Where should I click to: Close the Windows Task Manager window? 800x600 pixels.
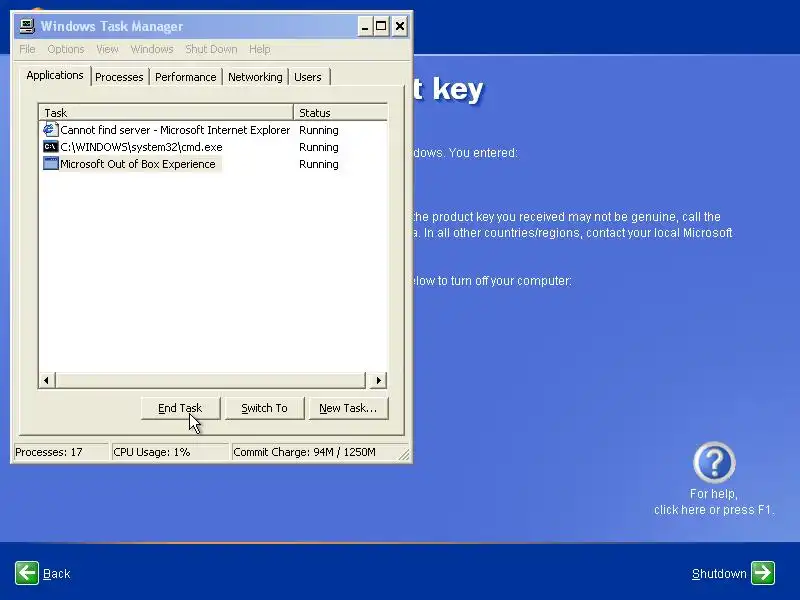[399, 26]
